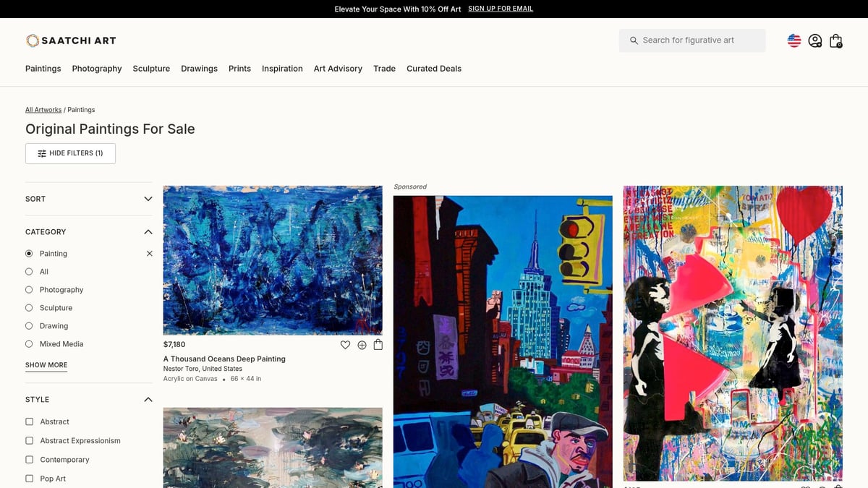Open A Thousand Oceans Deep Painting title
This screenshot has width=868, height=488.
224,359
